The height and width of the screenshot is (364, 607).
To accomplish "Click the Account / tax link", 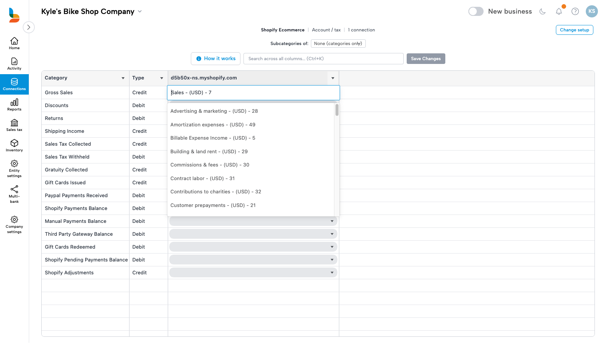I will pyautogui.click(x=326, y=30).
